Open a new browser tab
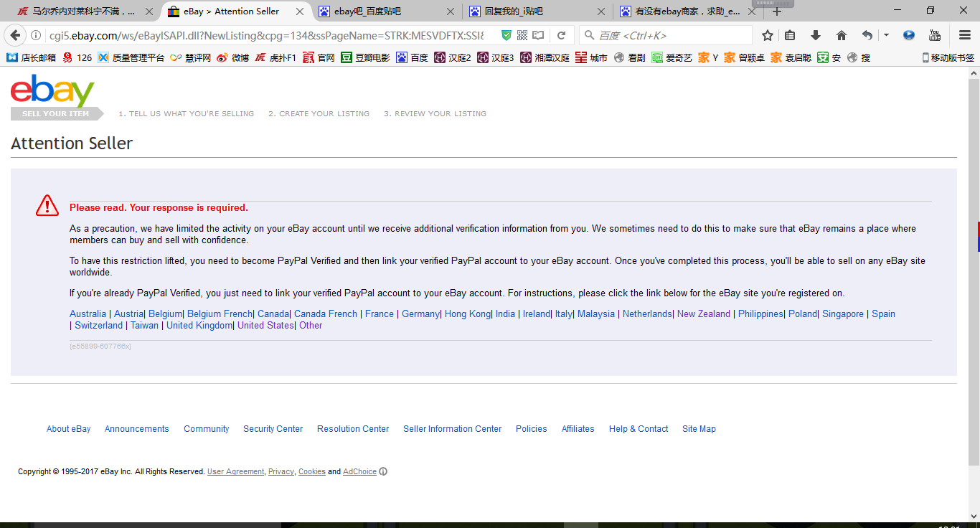This screenshot has width=980, height=528. 776,11
